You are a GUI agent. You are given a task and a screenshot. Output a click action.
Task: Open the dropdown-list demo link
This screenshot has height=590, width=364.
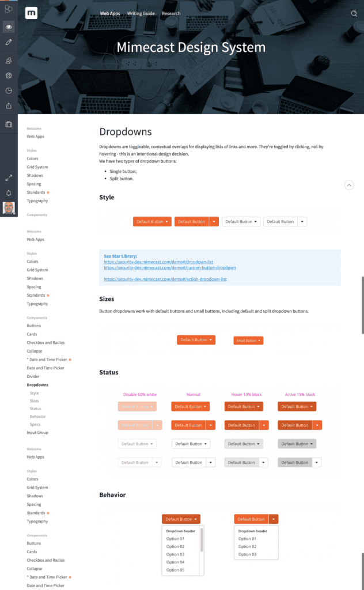click(x=158, y=262)
